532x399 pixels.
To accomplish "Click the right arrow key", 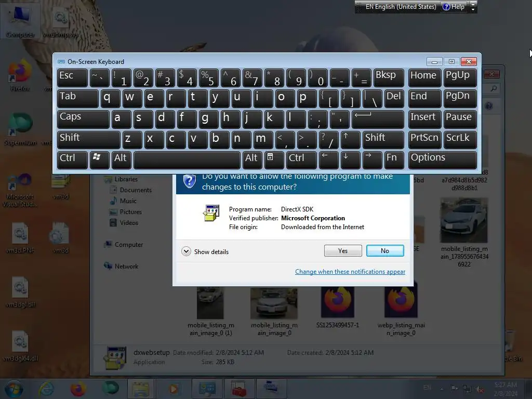I will [x=372, y=160].
